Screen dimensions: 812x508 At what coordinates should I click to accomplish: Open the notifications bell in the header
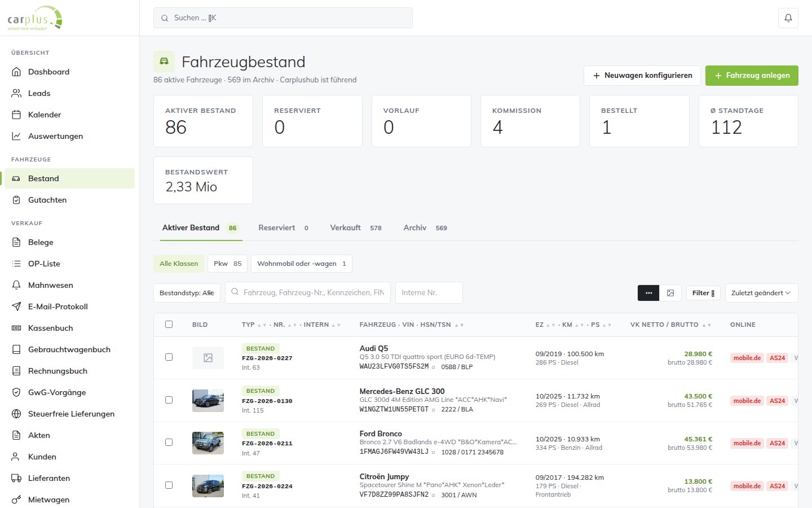tap(788, 18)
